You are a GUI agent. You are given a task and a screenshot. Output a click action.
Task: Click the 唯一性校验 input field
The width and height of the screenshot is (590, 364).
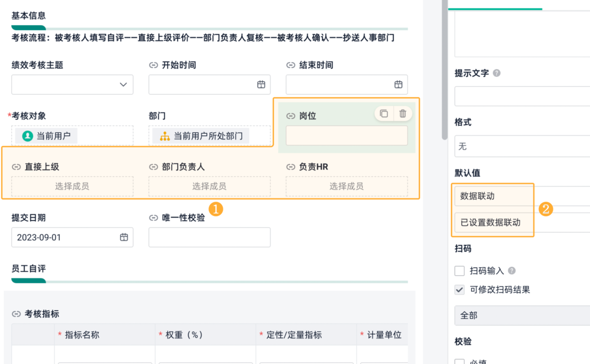pyautogui.click(x=209, y=237)
